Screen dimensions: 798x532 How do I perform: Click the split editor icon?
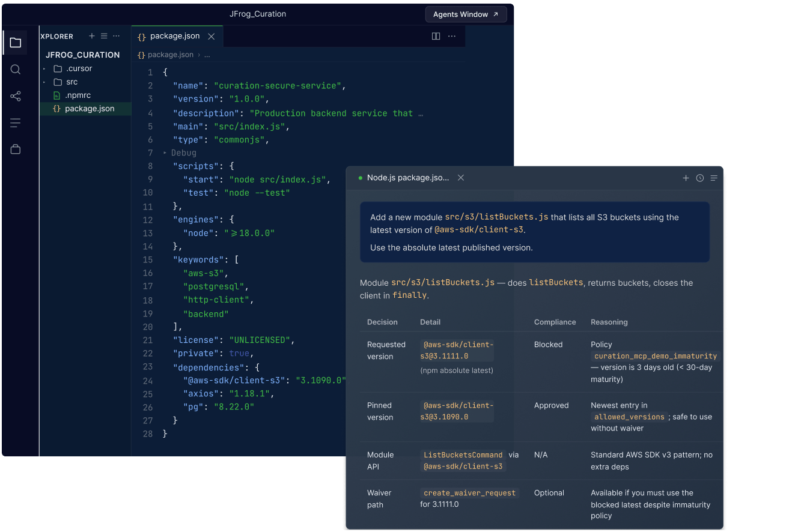[436, 36]
